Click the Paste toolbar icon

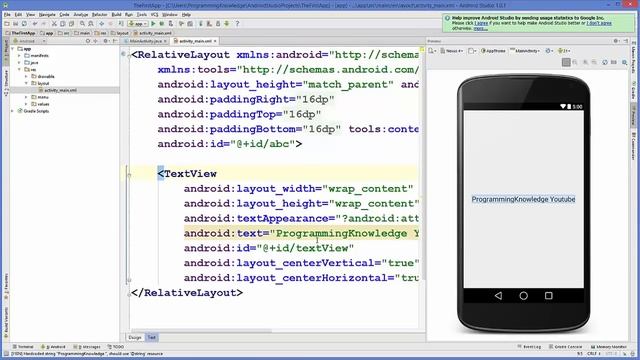71,24
